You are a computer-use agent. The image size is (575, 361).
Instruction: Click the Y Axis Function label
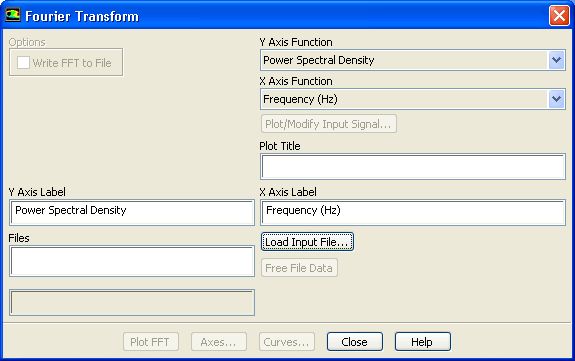point(296,42)
